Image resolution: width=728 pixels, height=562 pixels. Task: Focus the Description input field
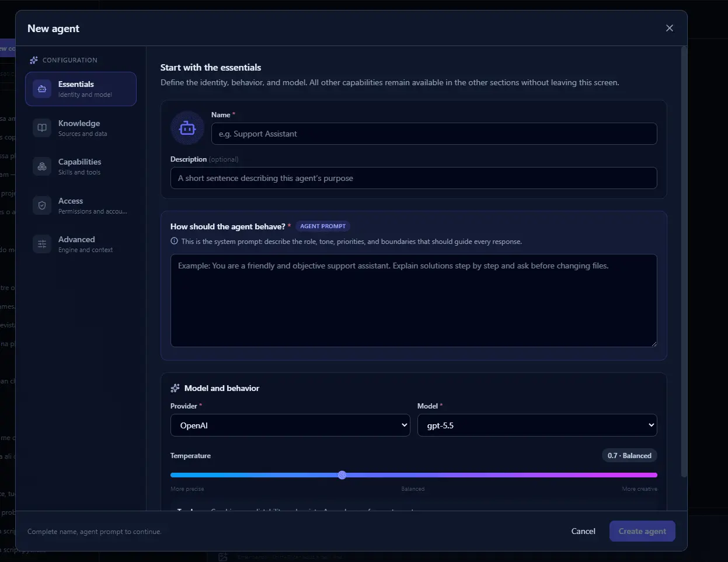(x=413, y=178)
